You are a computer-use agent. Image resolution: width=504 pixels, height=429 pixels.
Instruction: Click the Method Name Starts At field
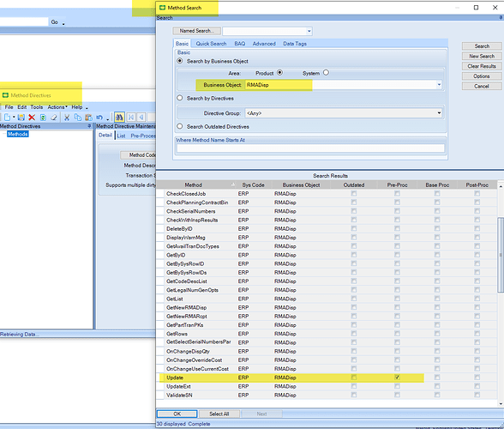[310, 148]
